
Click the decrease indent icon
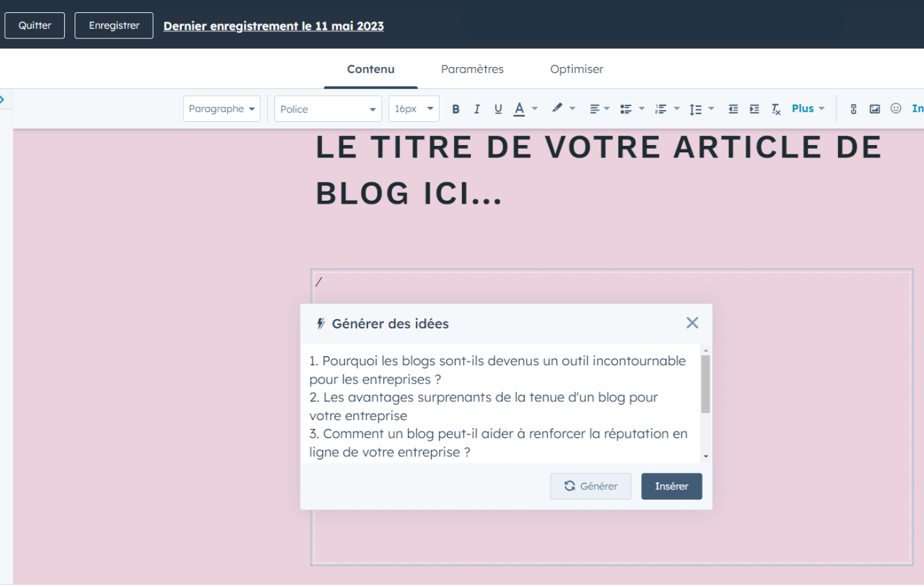733,109
